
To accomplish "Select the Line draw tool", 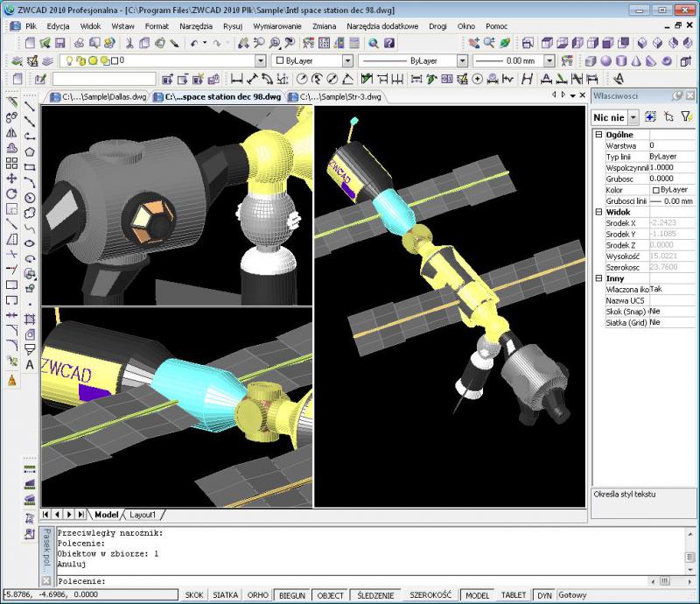I will [x=30, y=106].
